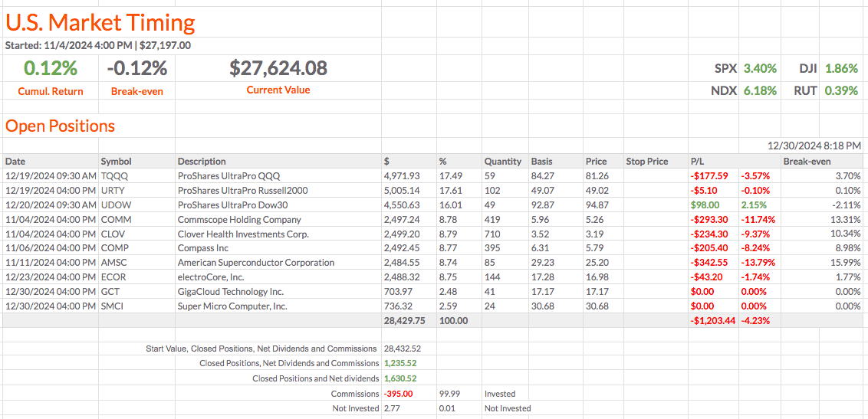This screenshot has width=868, height=419.
Task: Select the Open Positions heading
Action: coord(60,126)
